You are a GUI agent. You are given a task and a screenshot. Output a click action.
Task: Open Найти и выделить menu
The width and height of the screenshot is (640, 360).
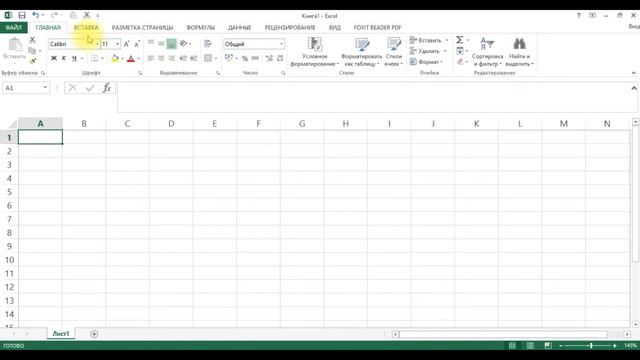pyautogui.click(x=519, y=52)
